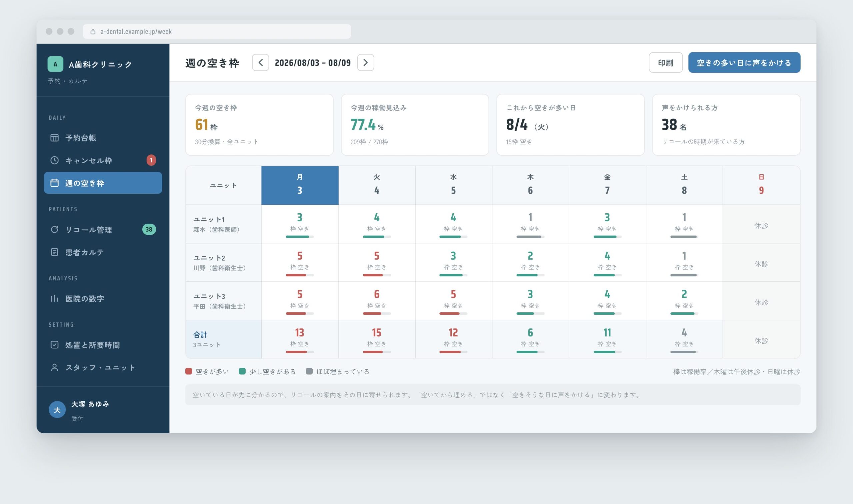The image size is (853, 504).
Task: Open the 処置と所要時間 checkbox icon
Action: click(54, 345)
